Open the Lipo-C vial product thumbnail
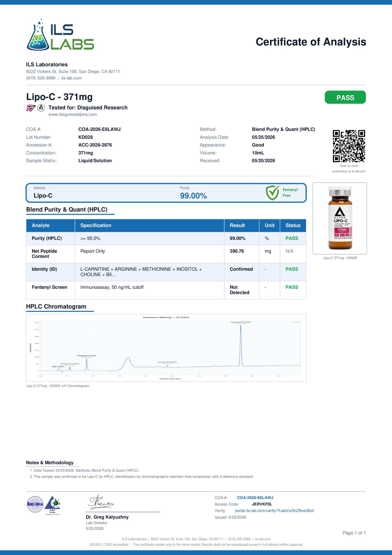Screen dimensions: 392x555 point(340,218)
